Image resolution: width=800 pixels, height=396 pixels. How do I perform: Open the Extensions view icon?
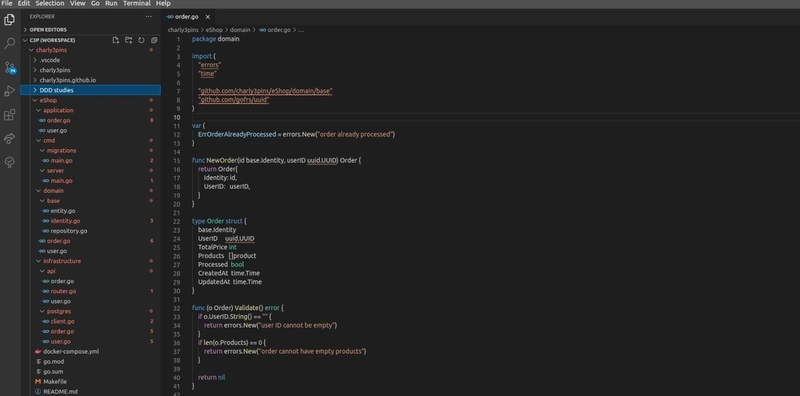(9, 115)
